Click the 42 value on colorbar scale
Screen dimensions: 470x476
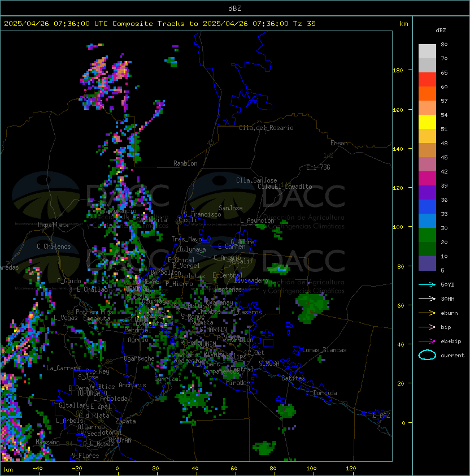click(444, 171)
